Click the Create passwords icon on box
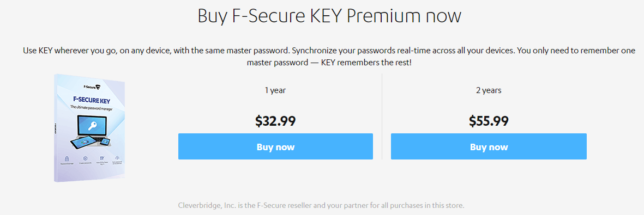Viewport: 644px width, 215px height. [85, 158]
